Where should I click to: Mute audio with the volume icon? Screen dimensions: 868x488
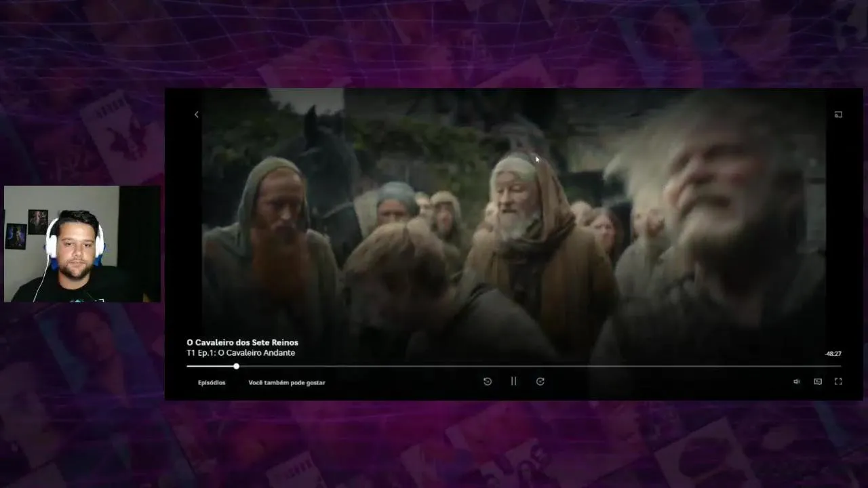pos(797,382)
